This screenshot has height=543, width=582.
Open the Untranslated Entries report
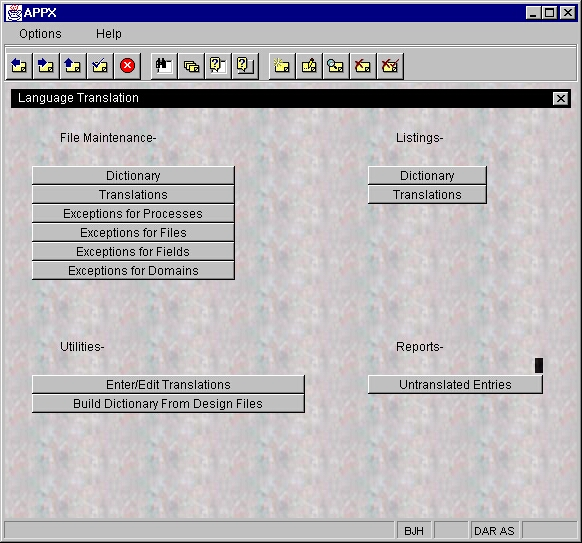455,385
